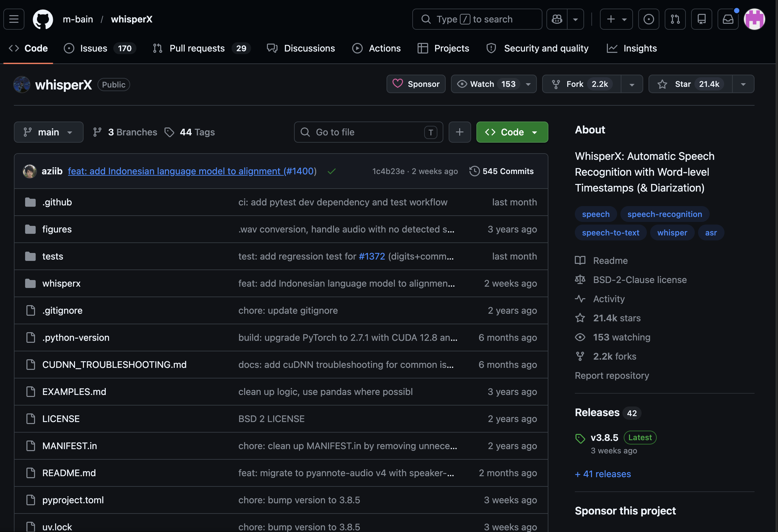Open the GitHub homepage logo
The height and width of the screenshot is (532, 778).
click(x=43, y=19)
